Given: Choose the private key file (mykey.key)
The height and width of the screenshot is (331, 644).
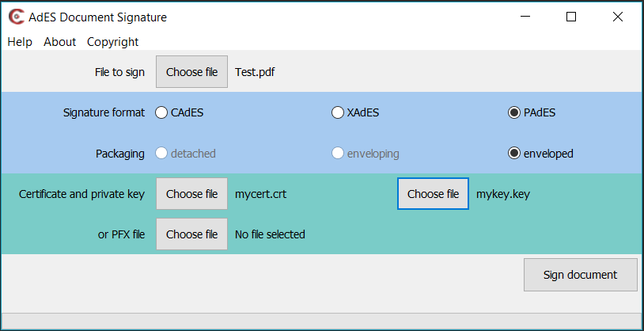Looking at the screenshot, I should pos(433,194).
